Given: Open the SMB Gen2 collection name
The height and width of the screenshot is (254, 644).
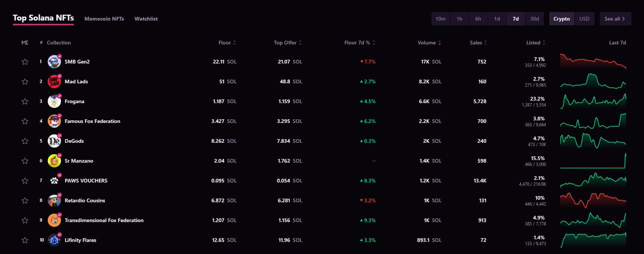Looking at the screenshot, I should point(77,62).
